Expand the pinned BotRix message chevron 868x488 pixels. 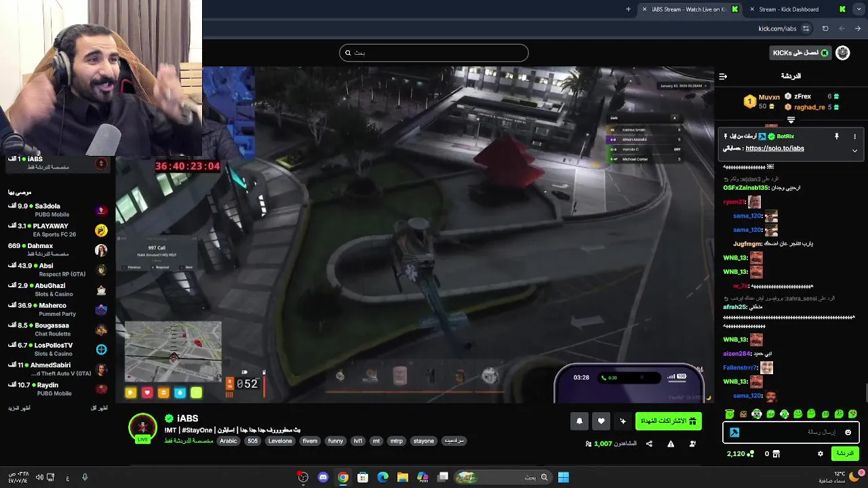[854, 150]
